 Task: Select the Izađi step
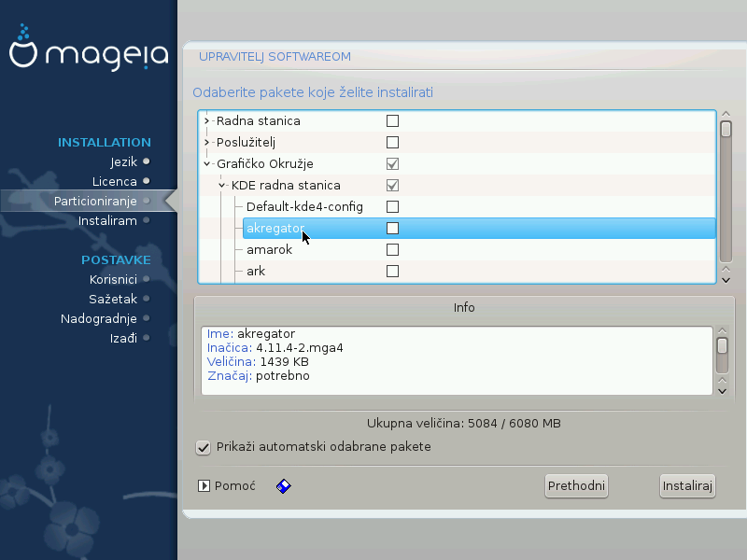(x=123, y=338)
